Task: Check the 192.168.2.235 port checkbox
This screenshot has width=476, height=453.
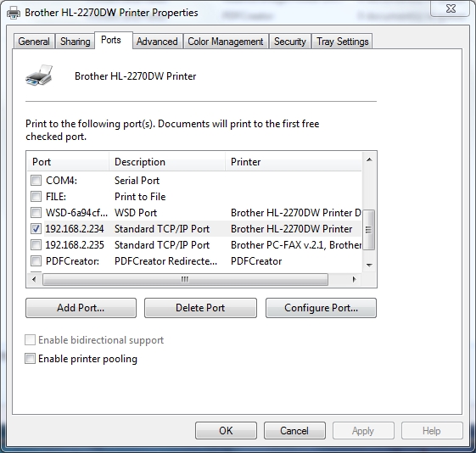Action: pyautogui.click(x=36, y=244)
